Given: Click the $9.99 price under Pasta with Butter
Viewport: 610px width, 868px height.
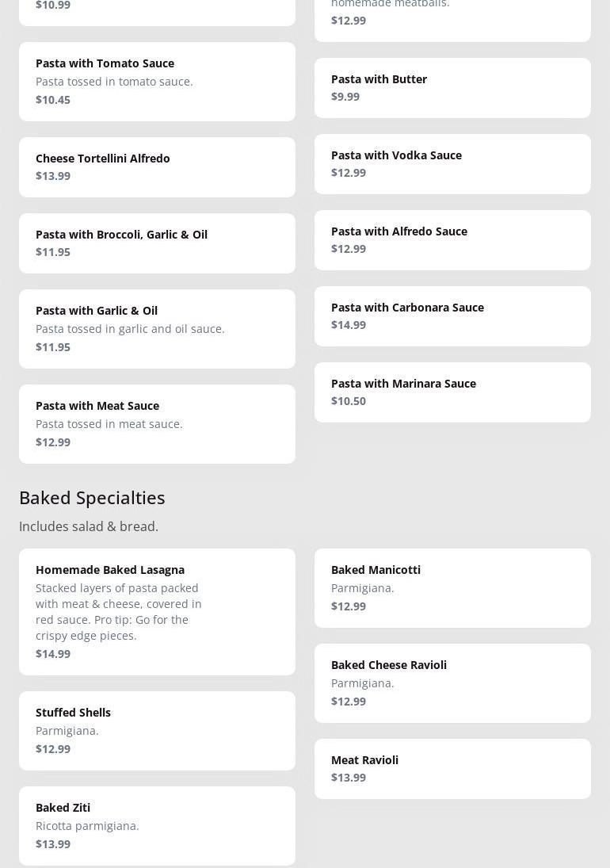Looking at the screenshot, I should tap(345, 97).
